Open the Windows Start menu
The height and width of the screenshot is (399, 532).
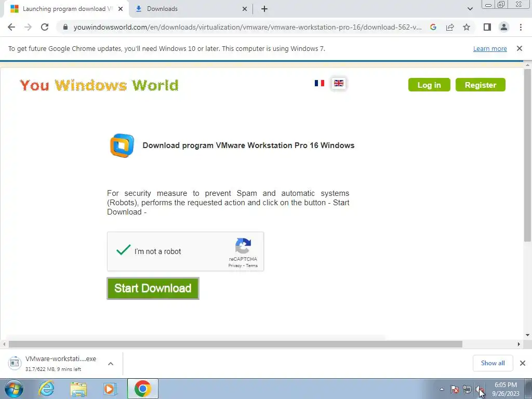coord(14,389)
